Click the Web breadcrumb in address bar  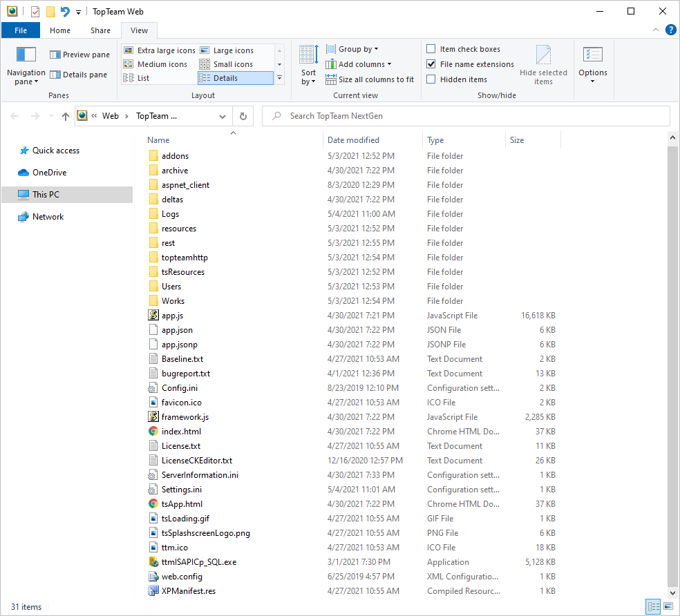pyautogui.click(x=110, y=116)
